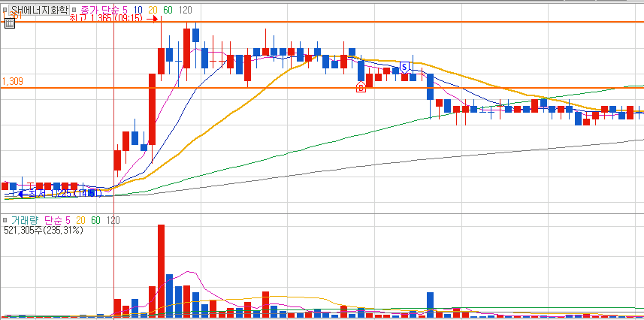Click the 1,309 price line label

click(x=12, y=81)
